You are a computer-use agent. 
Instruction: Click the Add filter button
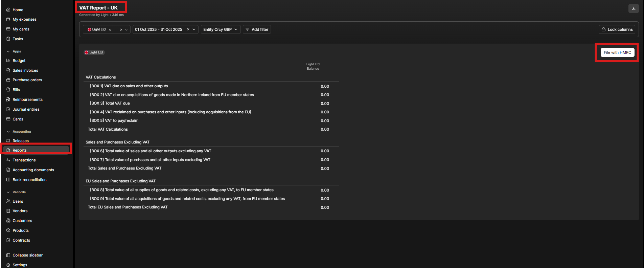(257, 29)
